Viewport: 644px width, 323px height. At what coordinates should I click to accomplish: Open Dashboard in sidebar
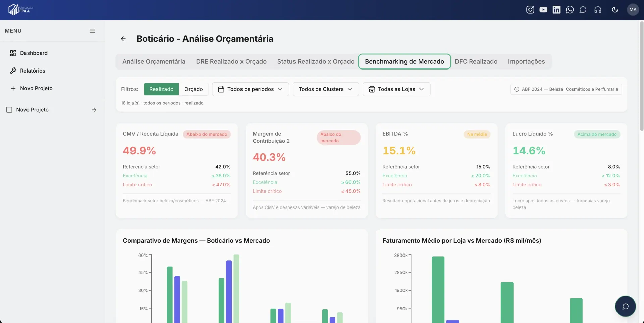pos(52,53)
